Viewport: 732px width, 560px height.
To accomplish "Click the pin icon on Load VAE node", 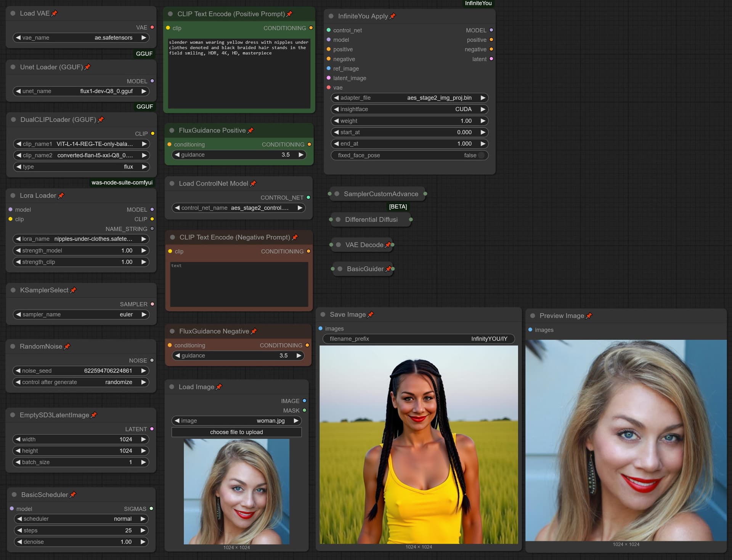I will click(x=55, y=13).
